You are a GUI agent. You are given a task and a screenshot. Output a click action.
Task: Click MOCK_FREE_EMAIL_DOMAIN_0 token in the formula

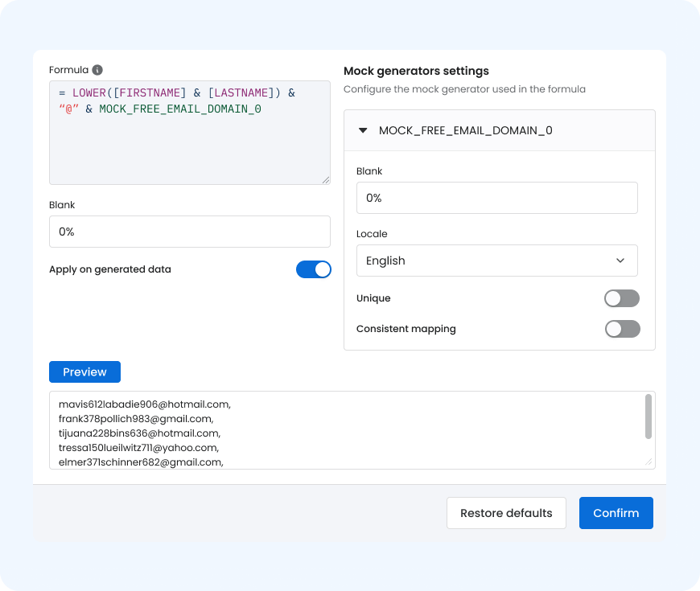pyautogui.click(x=180, y=109)
